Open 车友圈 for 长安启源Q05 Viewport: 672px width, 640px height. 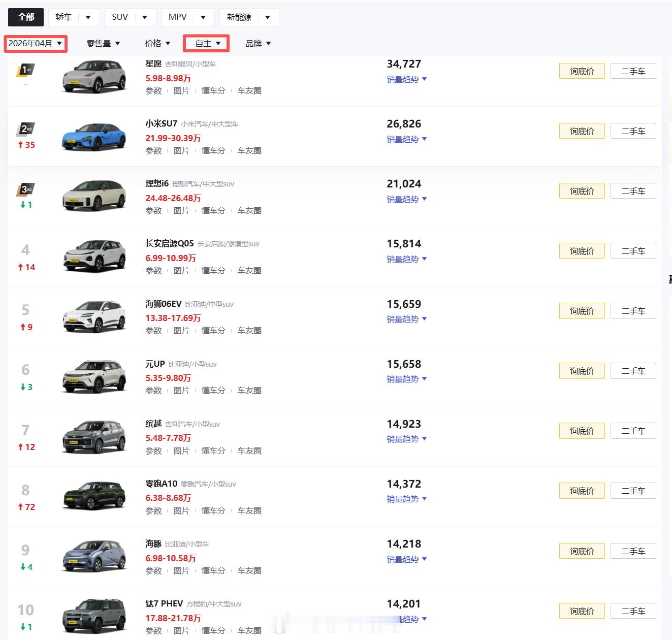[x=249, y=271]
